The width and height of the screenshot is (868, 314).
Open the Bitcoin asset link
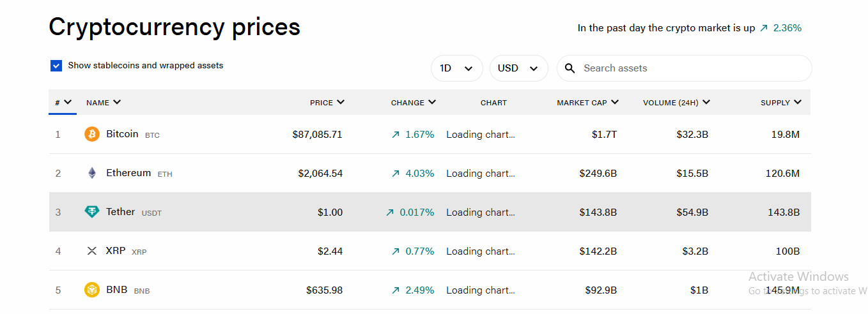click(122, 134)
